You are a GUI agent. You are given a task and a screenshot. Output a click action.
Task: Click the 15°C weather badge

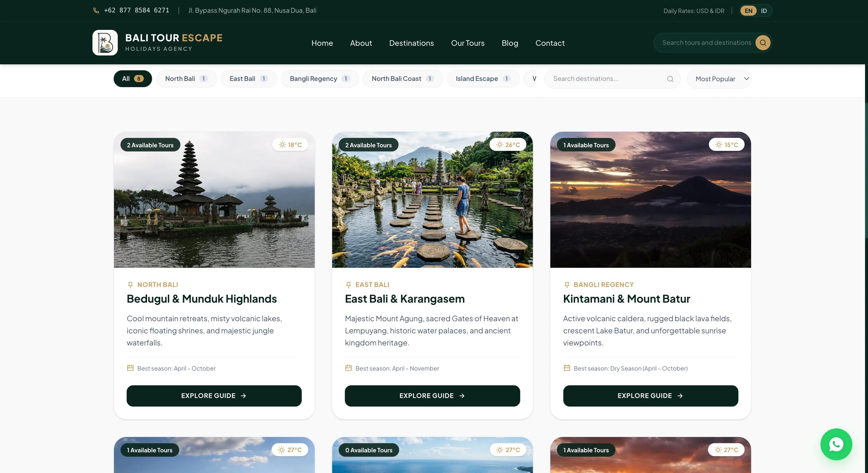coord(727,145)
